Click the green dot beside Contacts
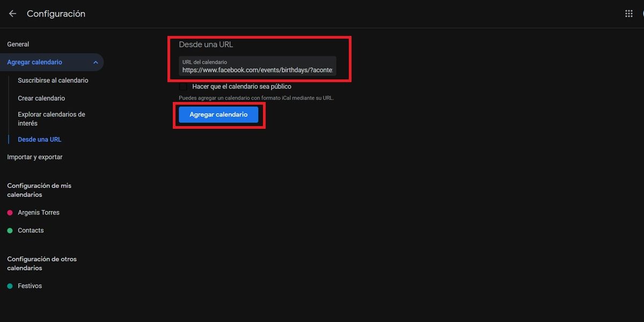644x322 pixels. 10,231
